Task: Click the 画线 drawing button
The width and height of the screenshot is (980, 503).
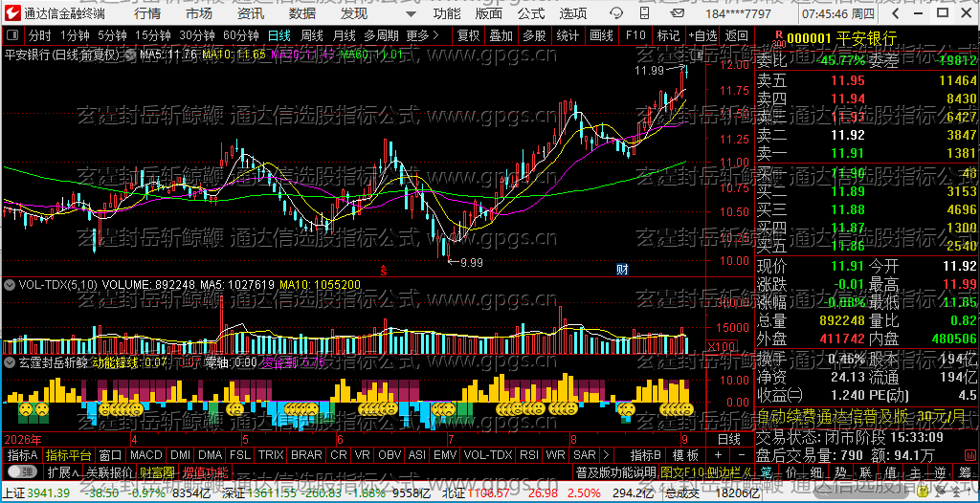Action: click(602, 35)
